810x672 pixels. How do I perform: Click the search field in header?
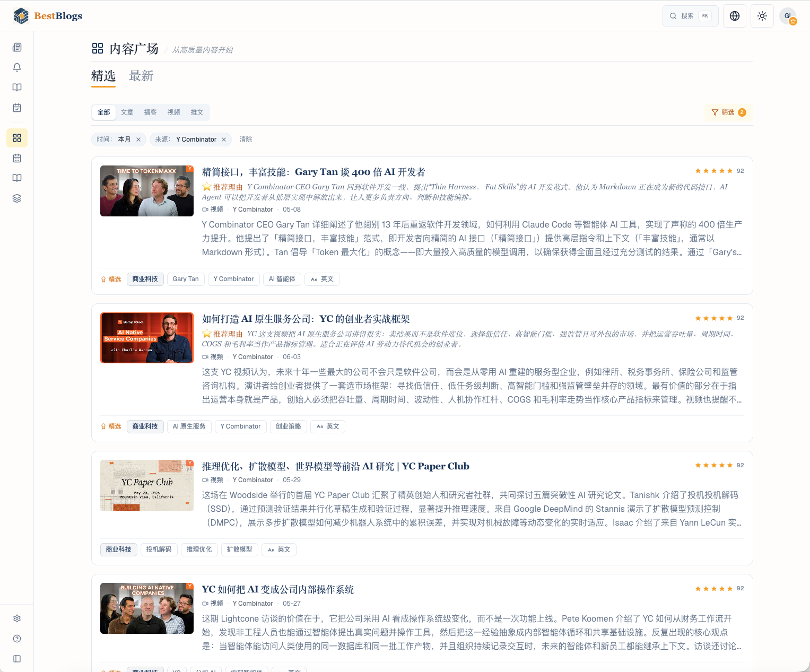pyautogui.click(x=691, y=16)
